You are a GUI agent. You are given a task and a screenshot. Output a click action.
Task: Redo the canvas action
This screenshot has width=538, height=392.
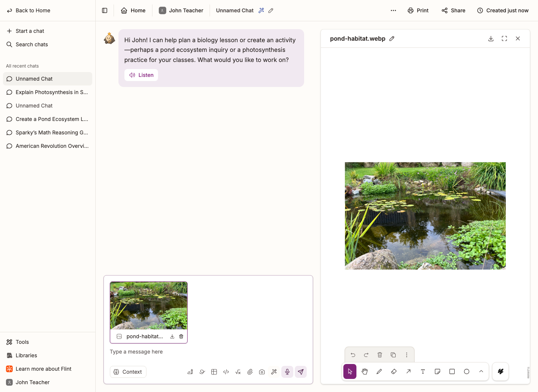(366, 355)
